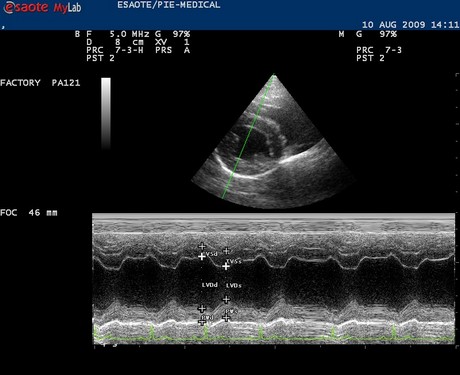Click the IVSd measurement label

211,254
